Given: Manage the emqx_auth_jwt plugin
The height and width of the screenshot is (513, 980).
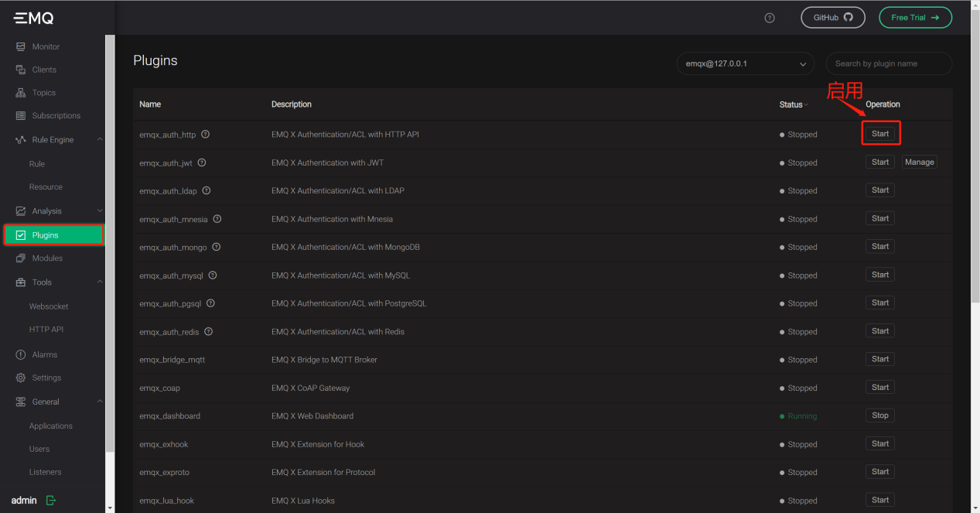Looking at the screenshot, I should (920, 162).
